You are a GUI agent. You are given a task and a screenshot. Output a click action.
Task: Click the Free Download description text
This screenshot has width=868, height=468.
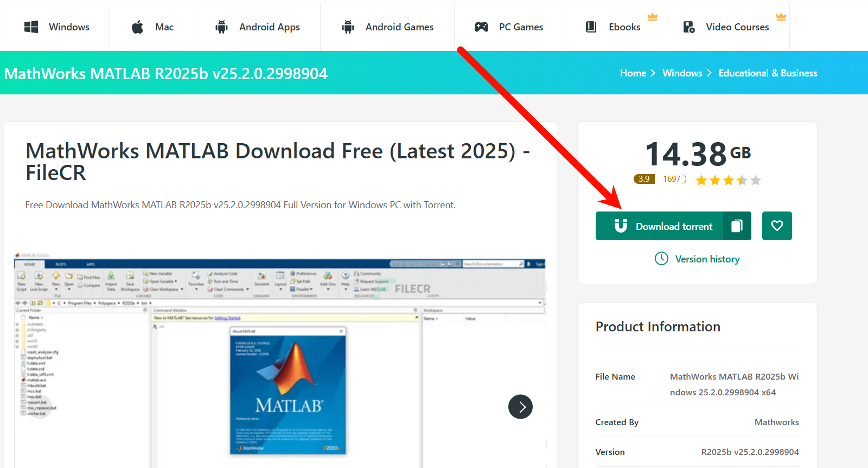point(240,205)
